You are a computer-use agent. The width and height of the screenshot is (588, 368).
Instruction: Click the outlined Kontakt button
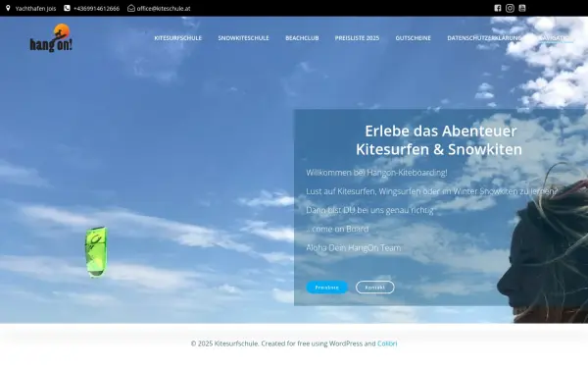pyautogui.click(x=375, y=288)
